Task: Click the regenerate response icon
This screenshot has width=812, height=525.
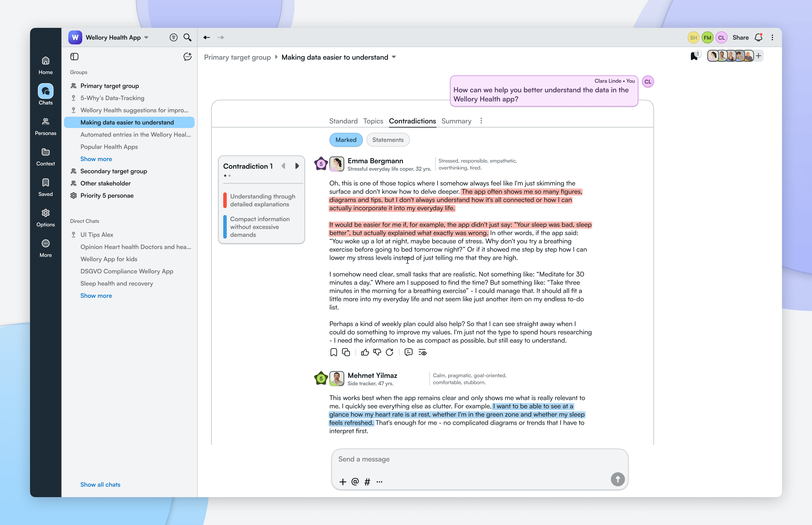Action: pos(389,352)
